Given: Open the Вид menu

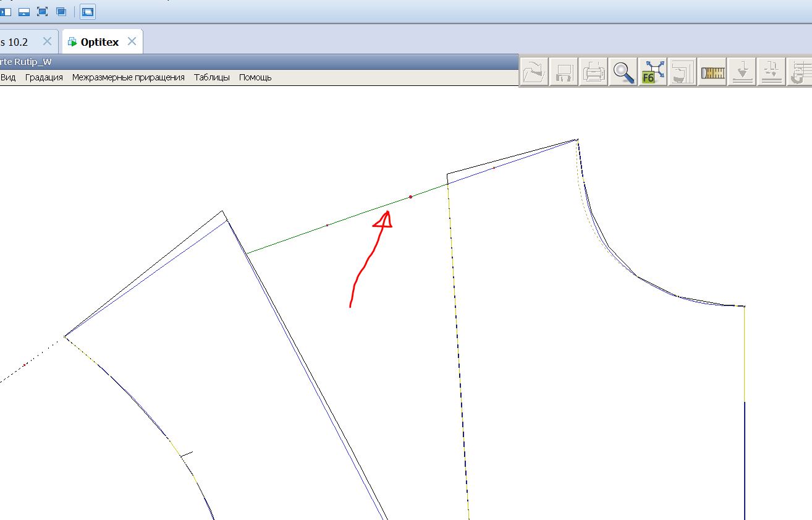Looking at the screenshot, I should coord(8,77).
